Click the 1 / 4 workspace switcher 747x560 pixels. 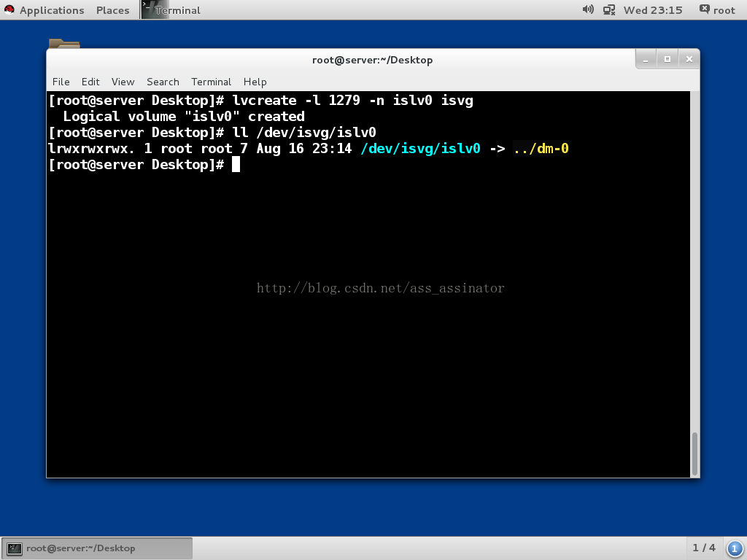pos(704,548)
